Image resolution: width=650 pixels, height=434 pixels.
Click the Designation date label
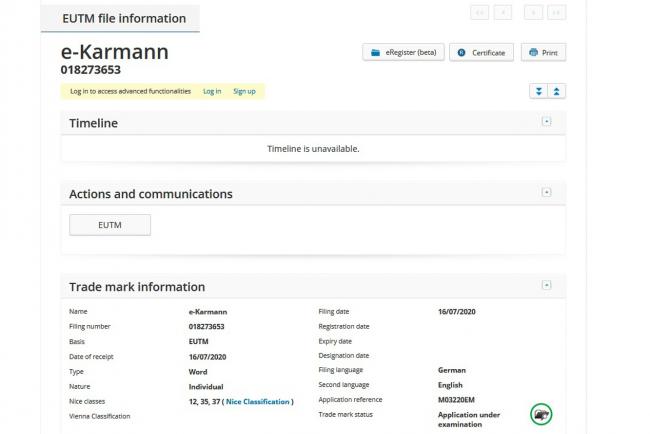tap(344, 356)
